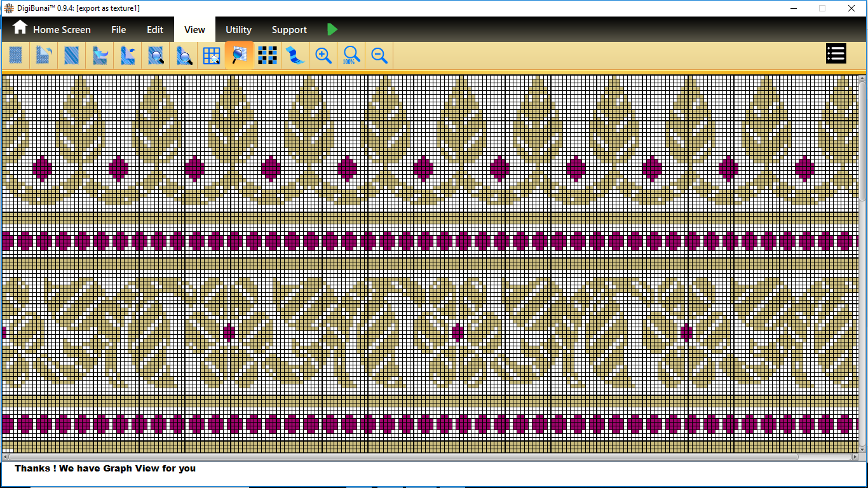Click the blue wavy cloth simulation icon

[295, 56]
